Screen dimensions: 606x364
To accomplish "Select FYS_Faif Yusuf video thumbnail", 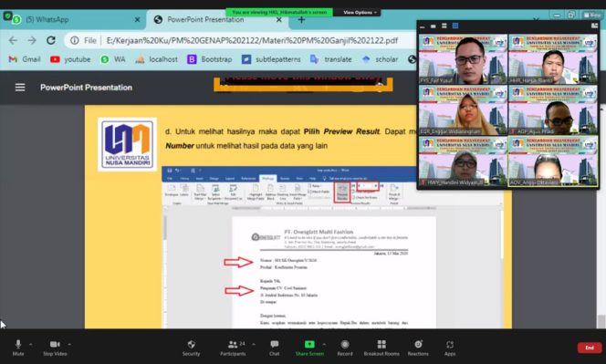I will point(463,59).
